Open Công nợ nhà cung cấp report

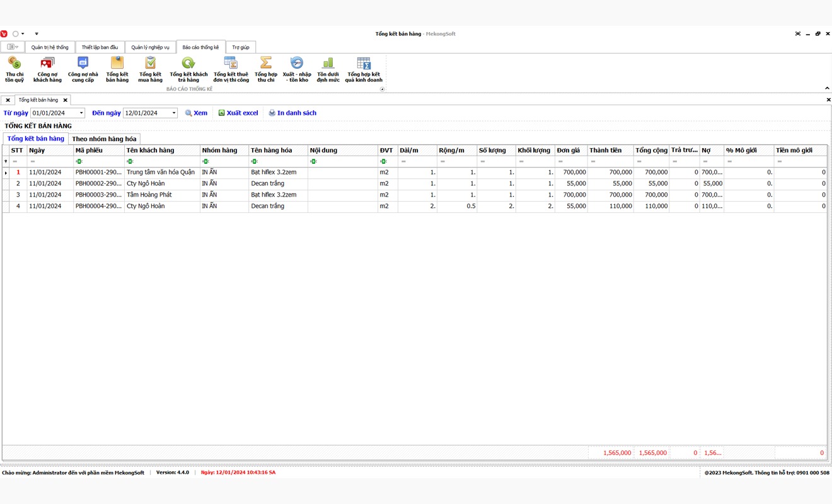coord(83,69)
